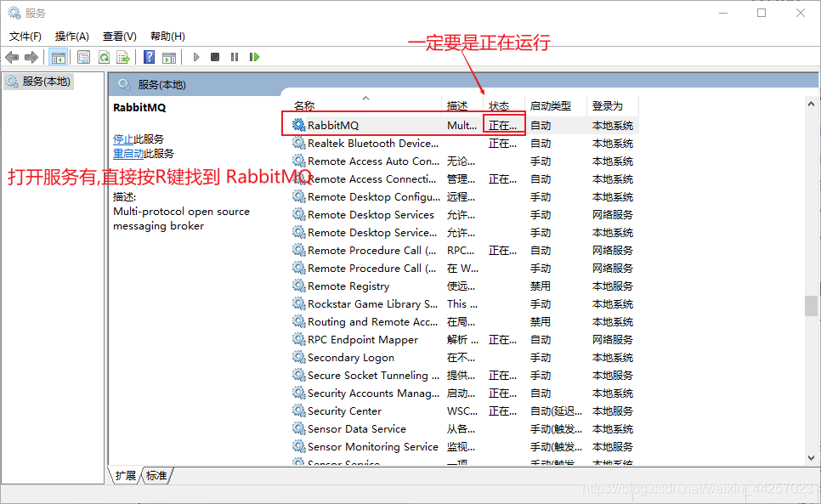Click gear icon of Rockstar Game Library
This screenshot has height=504, width=821.
(298, 303)
